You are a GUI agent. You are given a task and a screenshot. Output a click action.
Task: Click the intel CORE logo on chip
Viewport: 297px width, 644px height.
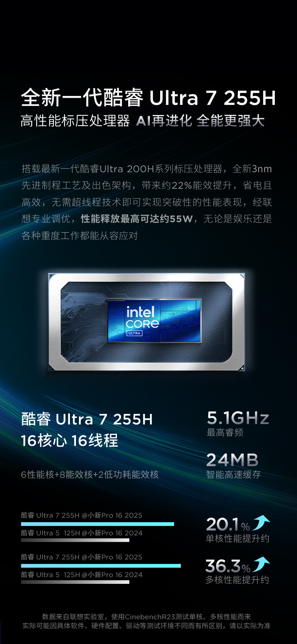pos(142,318)
